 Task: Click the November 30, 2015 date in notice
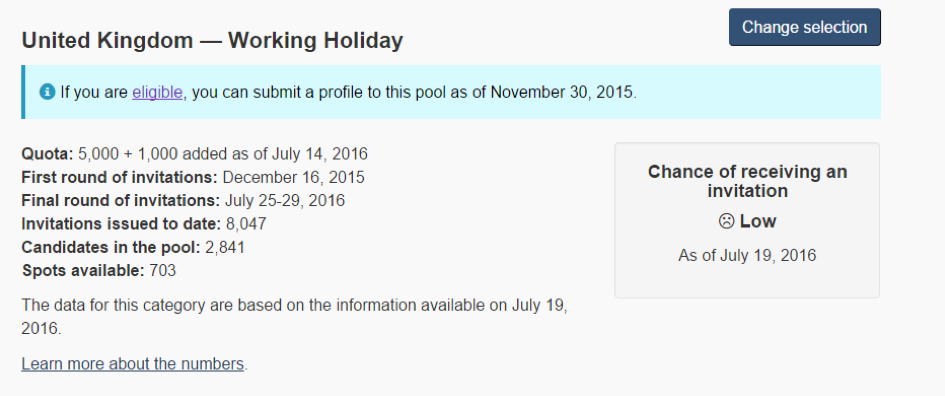[x=562, y=92]
